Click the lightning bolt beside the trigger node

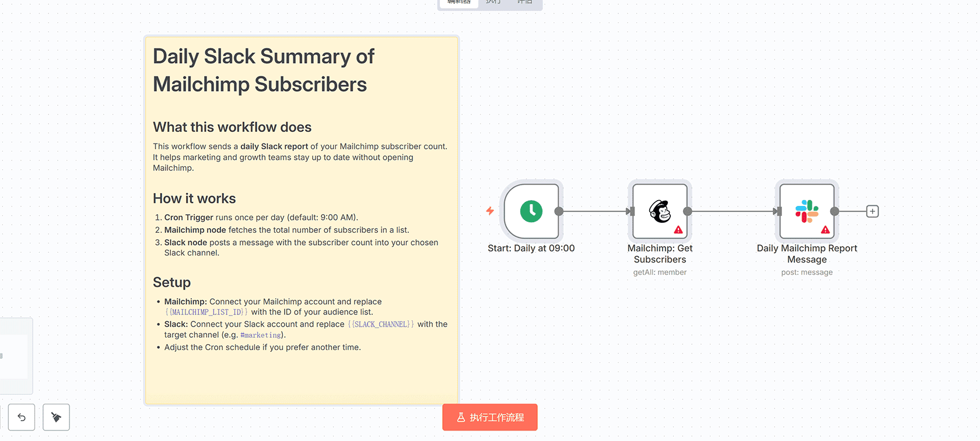490,211
